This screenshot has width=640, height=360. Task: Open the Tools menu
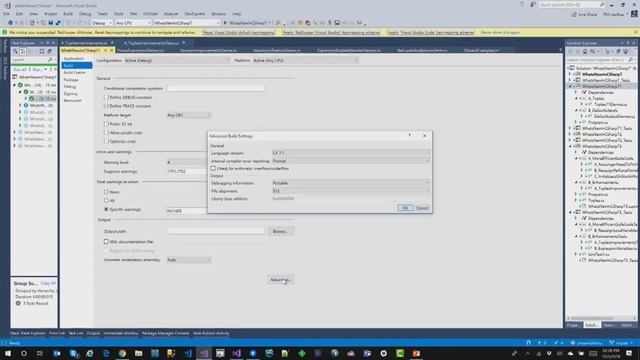[x=118, y=14]
